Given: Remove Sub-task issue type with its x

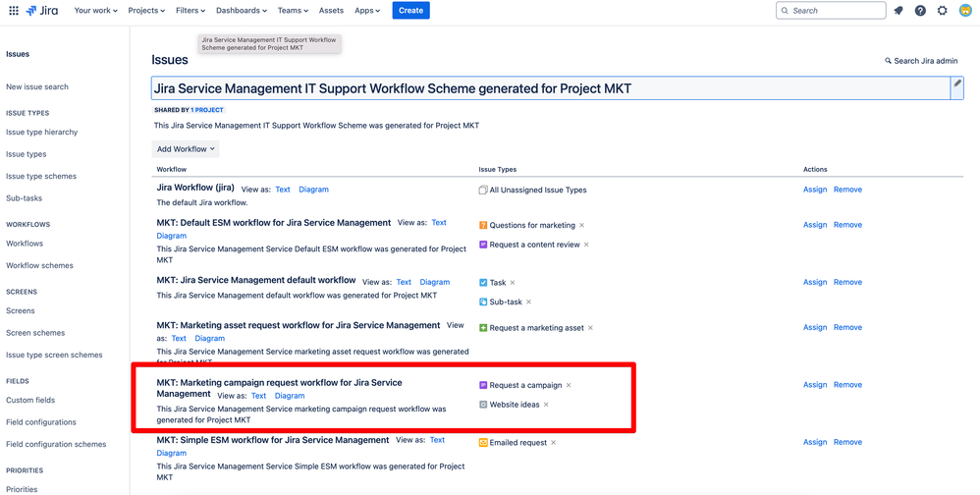Looking at the screenshot, I should click(528, 302).
